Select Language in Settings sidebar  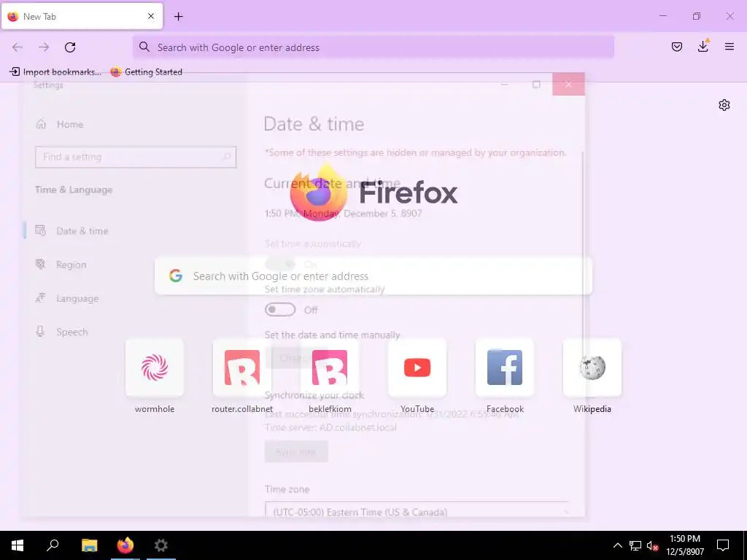click(x=66, y=298)
